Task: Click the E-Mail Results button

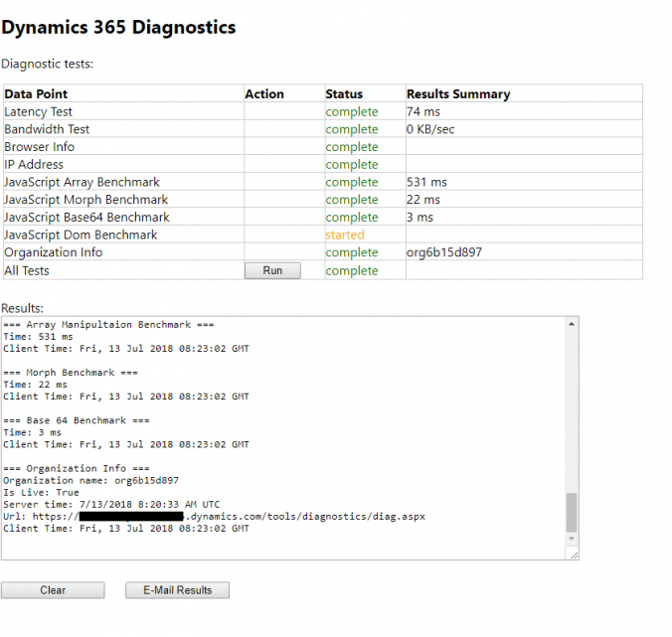Action: 177,590
